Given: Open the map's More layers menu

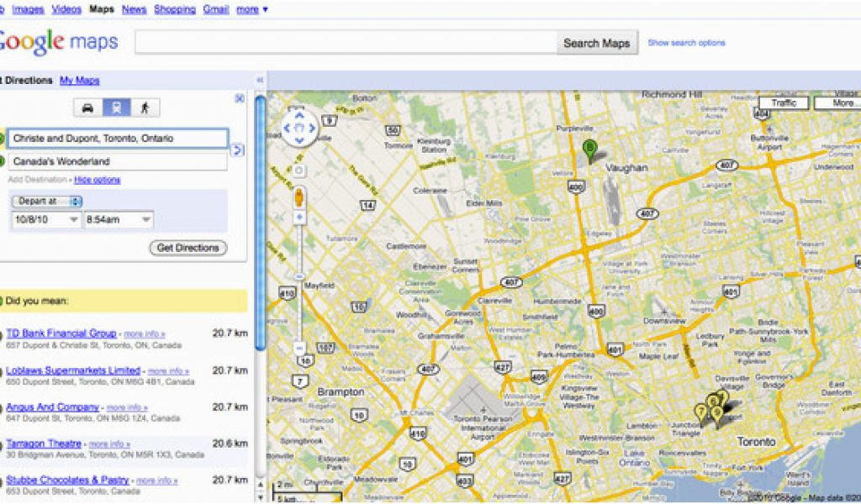Looking at the screenshot, I should coord(838,103).
